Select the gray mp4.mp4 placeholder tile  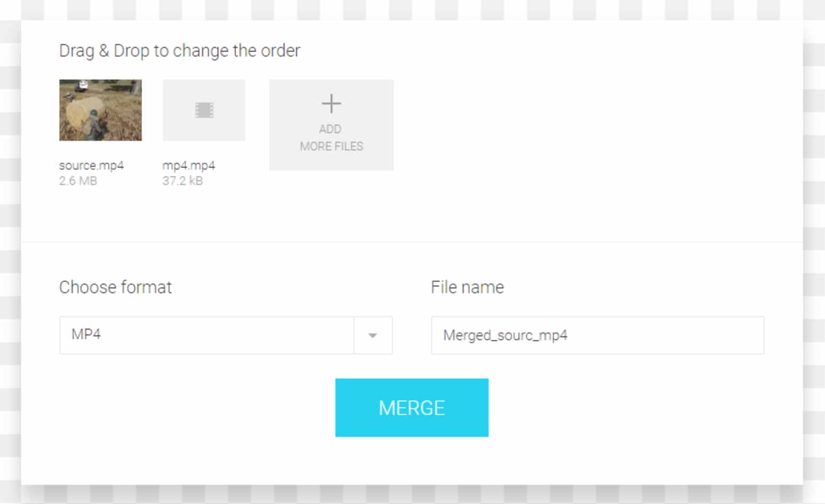pos(204,110)
